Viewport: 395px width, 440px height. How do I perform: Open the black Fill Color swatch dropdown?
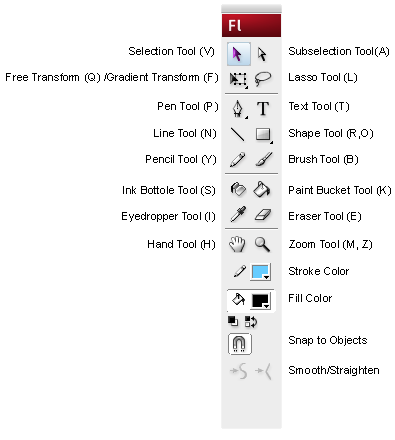260,301
